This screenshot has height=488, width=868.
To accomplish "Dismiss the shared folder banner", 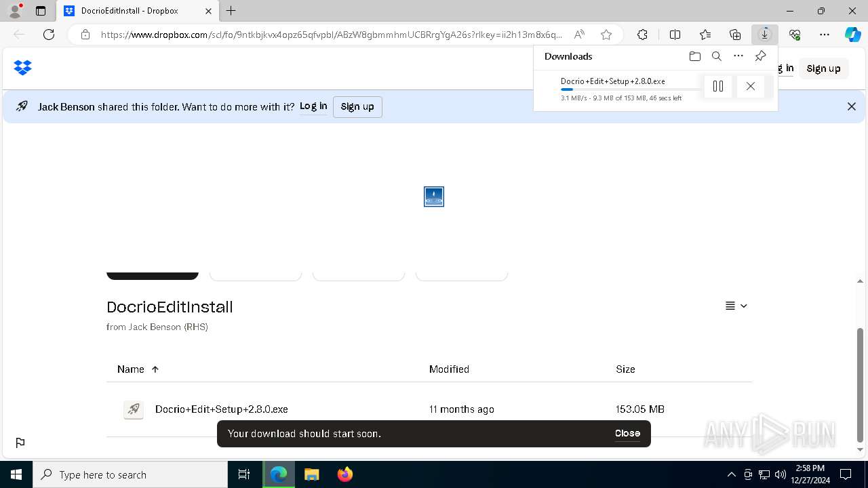I will [852, 106].
